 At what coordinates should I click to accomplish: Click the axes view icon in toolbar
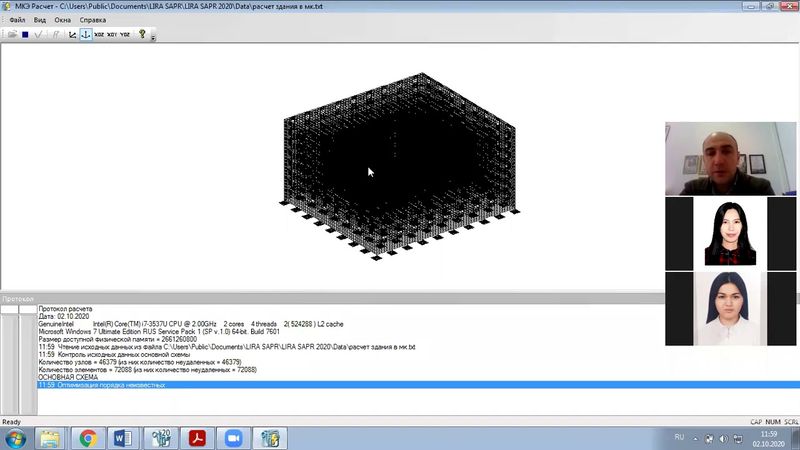tap(72, 34)
